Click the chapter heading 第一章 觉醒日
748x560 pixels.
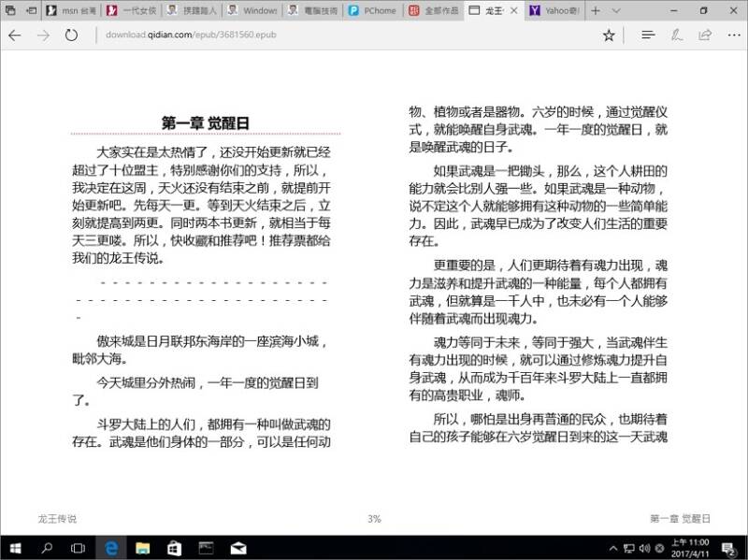click(206, 123)
